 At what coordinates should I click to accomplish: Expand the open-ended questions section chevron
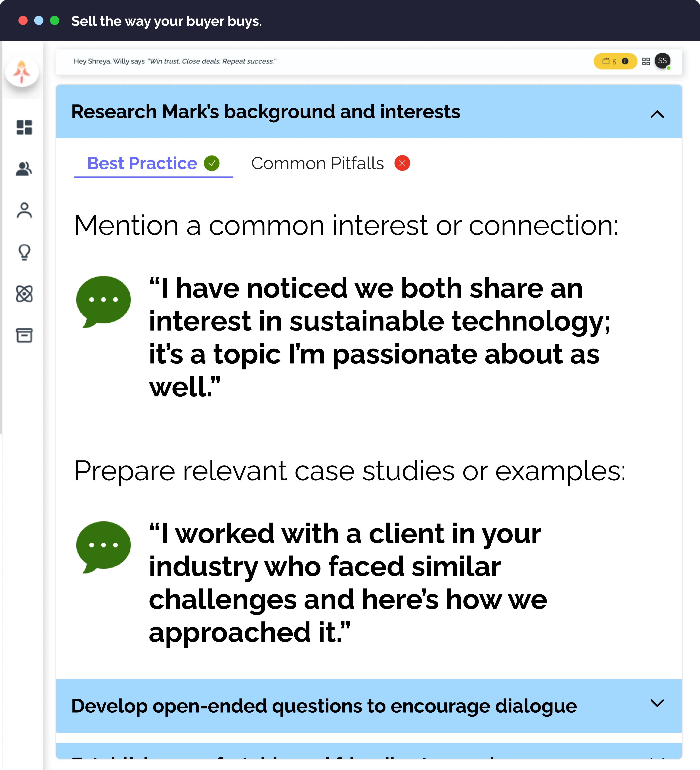point(657,703)
